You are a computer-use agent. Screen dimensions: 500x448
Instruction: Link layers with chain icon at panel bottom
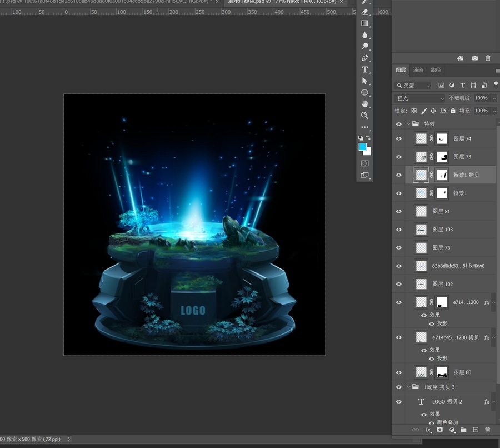[x=416, y=430]
